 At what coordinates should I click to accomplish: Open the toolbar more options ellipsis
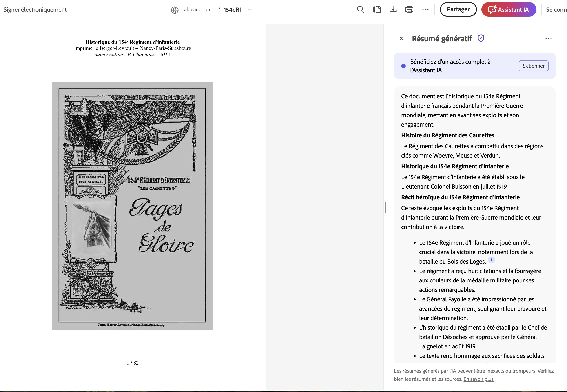point(425,10)
